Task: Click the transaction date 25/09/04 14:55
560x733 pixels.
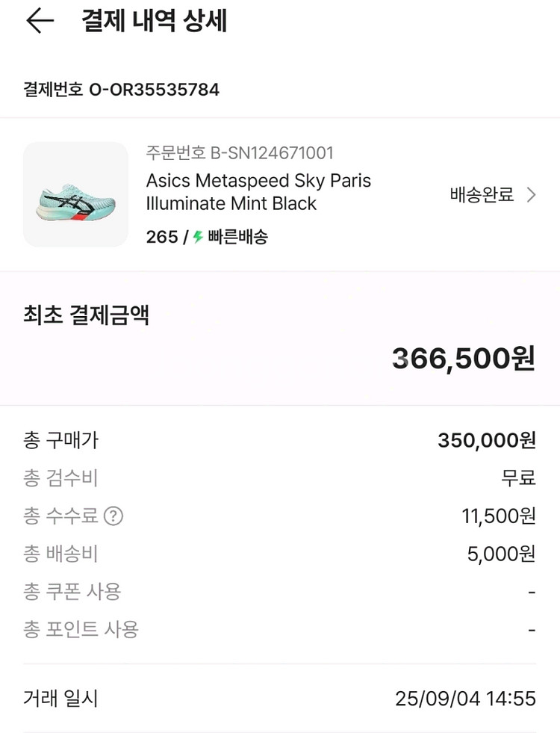Action: click(x=465, y=699)
